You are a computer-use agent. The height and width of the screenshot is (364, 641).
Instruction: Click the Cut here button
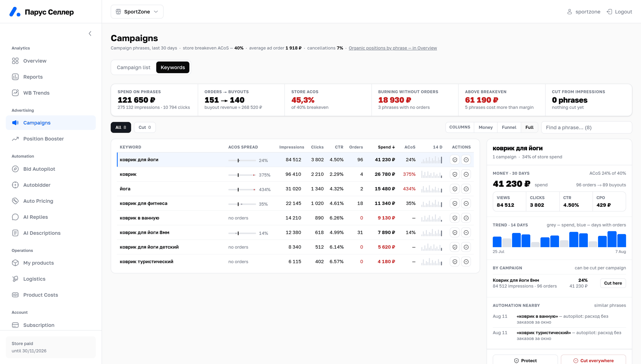613,283
